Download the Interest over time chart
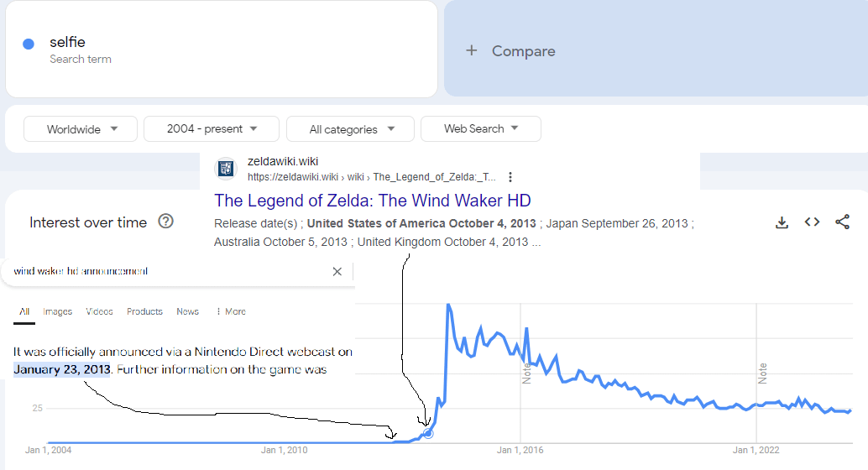This screenshot has height=470, width=868. click(782, 222)
